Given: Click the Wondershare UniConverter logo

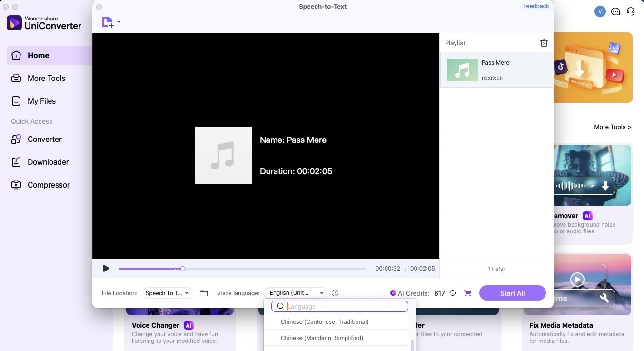Looking at the screenshot, I should (x=44, y=23).
